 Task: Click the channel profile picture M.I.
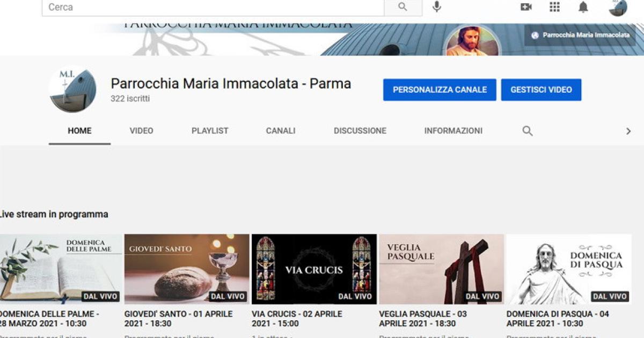coord(72,89)
